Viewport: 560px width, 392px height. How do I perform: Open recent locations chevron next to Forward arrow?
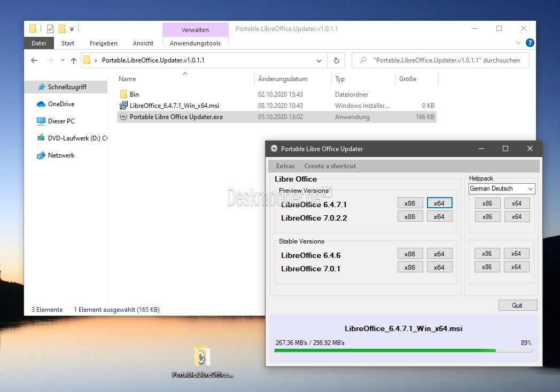point(63,60)
